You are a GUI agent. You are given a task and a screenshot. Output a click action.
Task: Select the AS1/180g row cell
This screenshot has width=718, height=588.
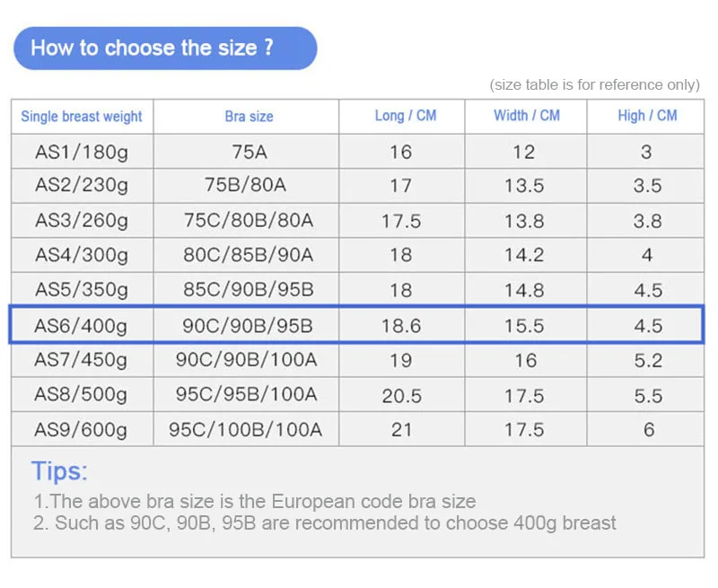tap(82, 152)
